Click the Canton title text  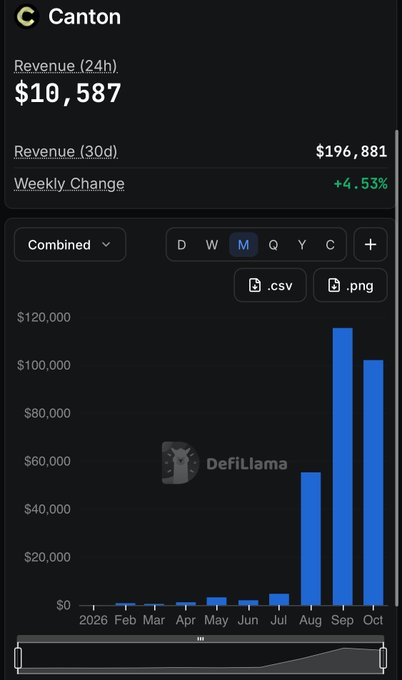[85, 17]
